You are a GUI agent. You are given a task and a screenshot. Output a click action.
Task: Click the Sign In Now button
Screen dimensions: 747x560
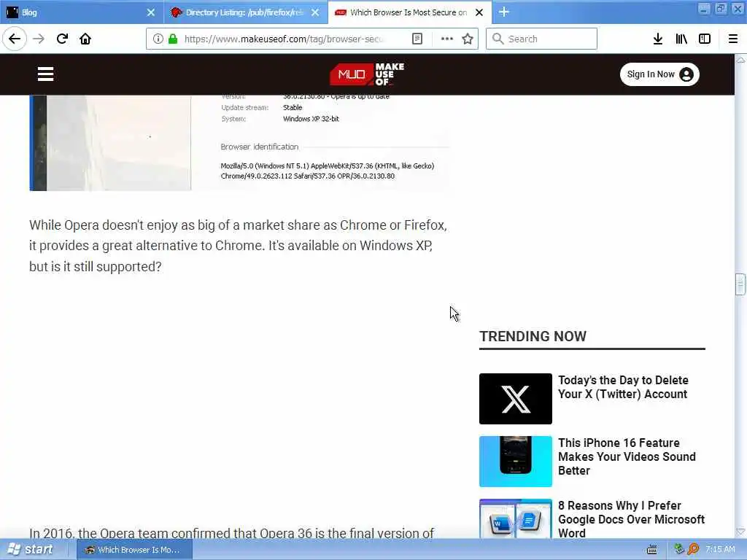(x=659, y=74)
